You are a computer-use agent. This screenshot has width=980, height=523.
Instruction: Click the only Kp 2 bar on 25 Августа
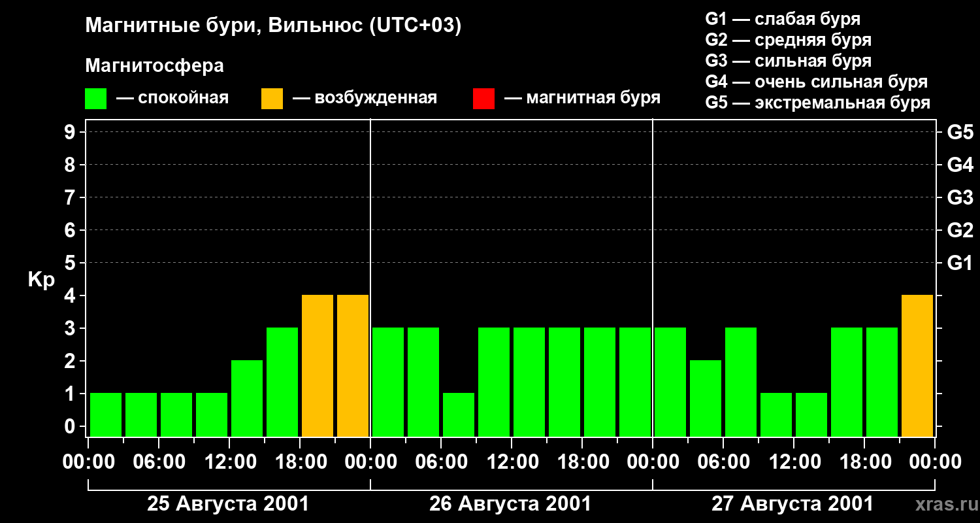(x=247, y=398)
